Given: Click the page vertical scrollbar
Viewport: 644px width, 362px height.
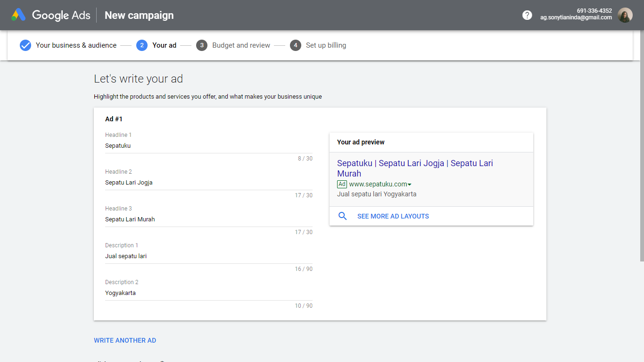Looking at the screenshot, I should pyautogui.click(x=642, y=146).
